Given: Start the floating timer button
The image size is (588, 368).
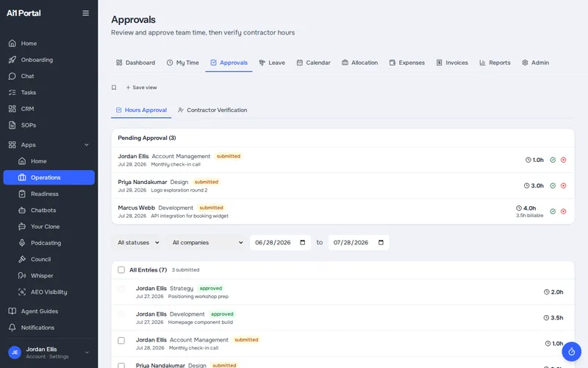Looking at the screenshot, I should (x=572, y=352).
